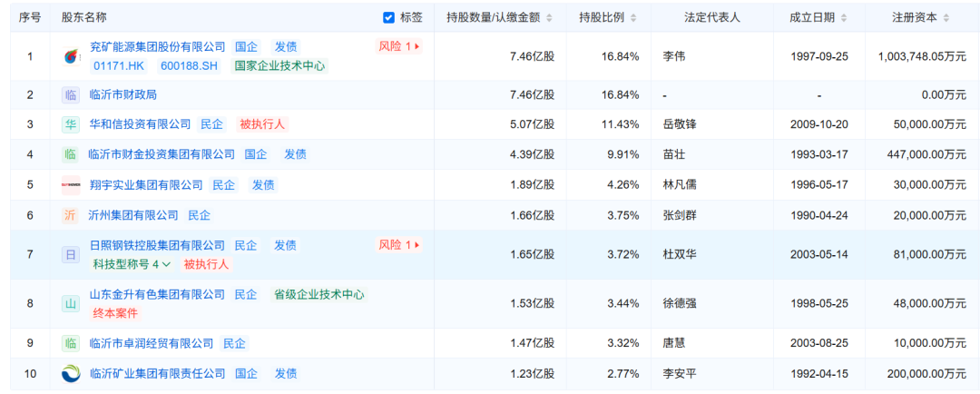Click the 华 avatar for 华和信投资

pyautogui.click(x=71, y=124)
